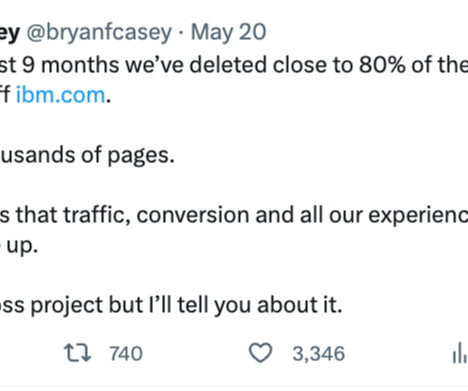This screenshot has width=468, height=391.
Task: Click the 740 retweet count
Action: pyautogui.click(x=126, y=354)
